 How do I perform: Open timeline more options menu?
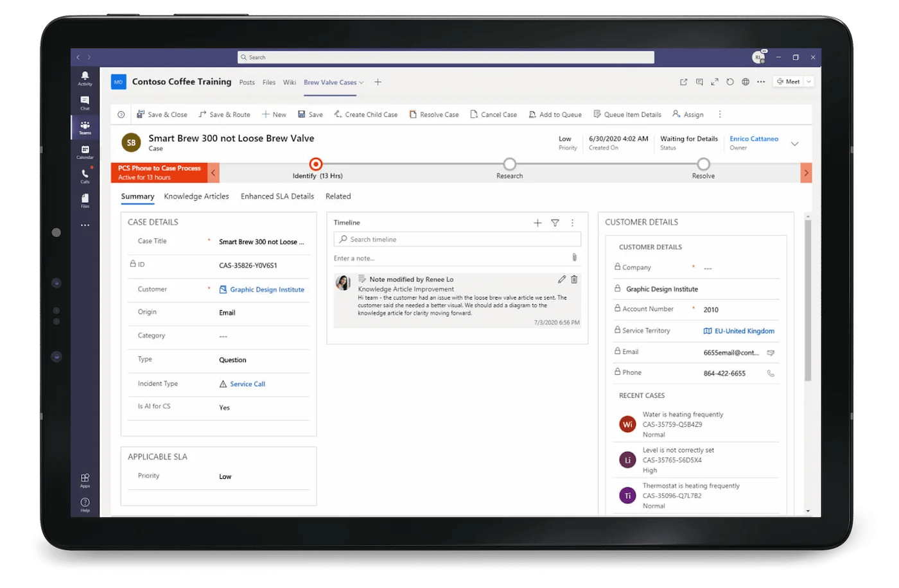(x=572, y=223)
